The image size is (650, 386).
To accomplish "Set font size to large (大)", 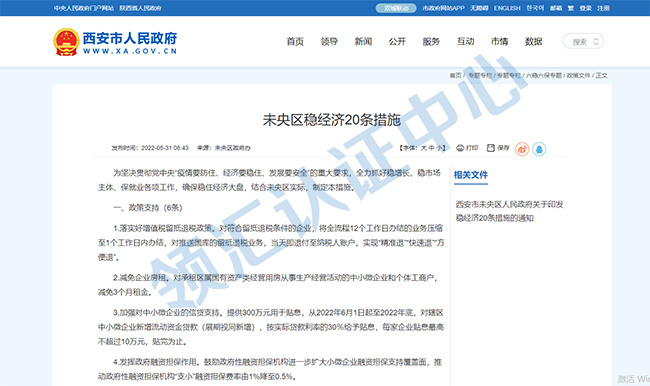I will pyautogui.click(x=424, y=148).
